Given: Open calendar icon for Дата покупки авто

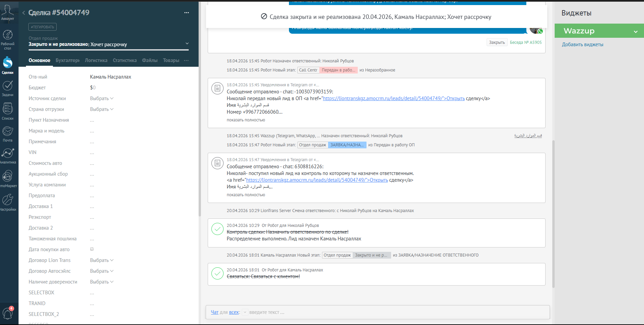Looking at the screenshot, I should coord(92,249).
